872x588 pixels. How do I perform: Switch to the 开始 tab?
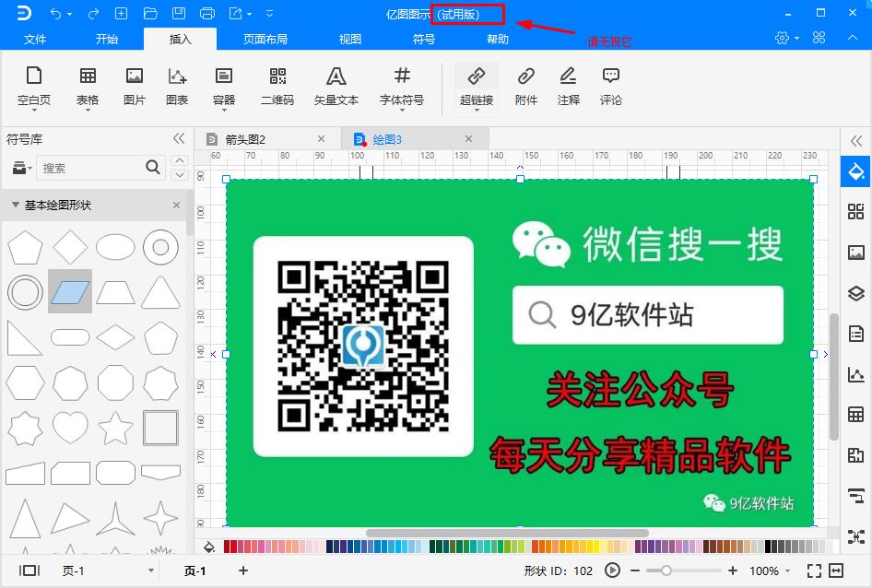(106, 39)
